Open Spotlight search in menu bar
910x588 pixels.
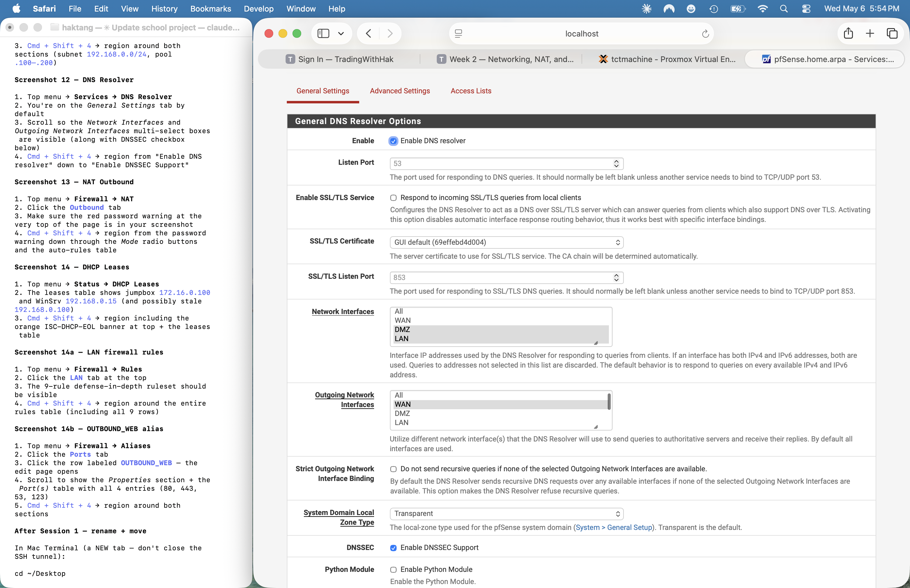click(x=783, y=9)
